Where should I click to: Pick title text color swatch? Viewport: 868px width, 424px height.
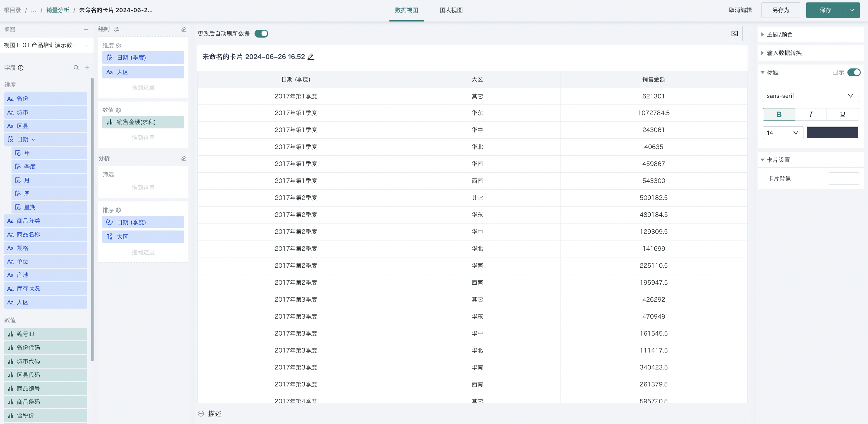832,133
